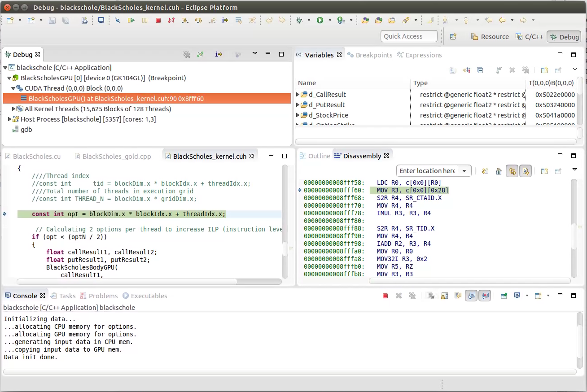Toggle Link with Active Debug Context in Disassembly
The image size is (587, 392).
(512, 171)
